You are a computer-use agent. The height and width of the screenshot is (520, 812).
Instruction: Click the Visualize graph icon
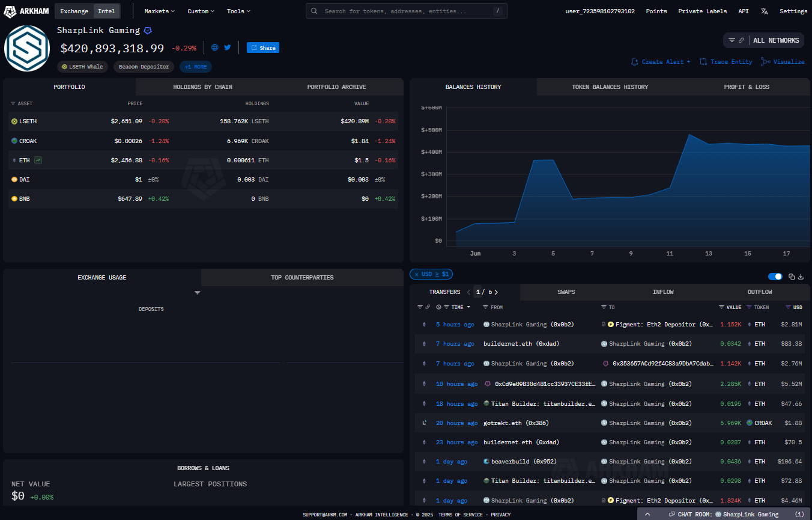pos(765,61)
